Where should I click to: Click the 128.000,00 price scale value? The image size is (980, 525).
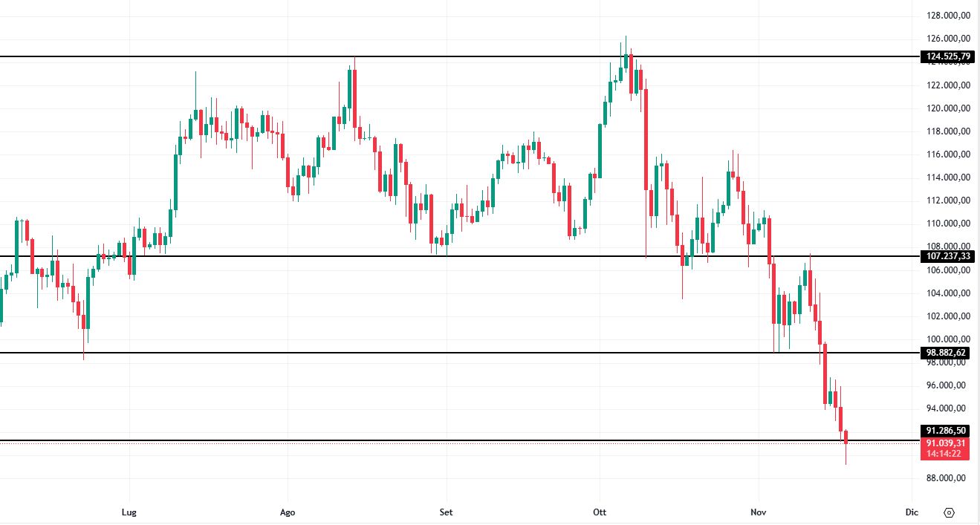click(x=945, y=16)
